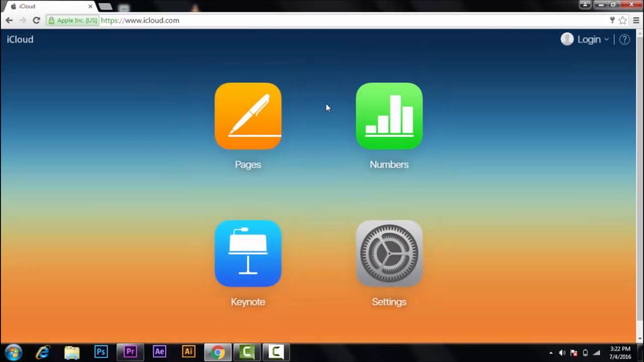The width and height of the screenshot is (644, 362).
Task: Launch Internet Explorer from the taskbar
Action: (43, 352)
